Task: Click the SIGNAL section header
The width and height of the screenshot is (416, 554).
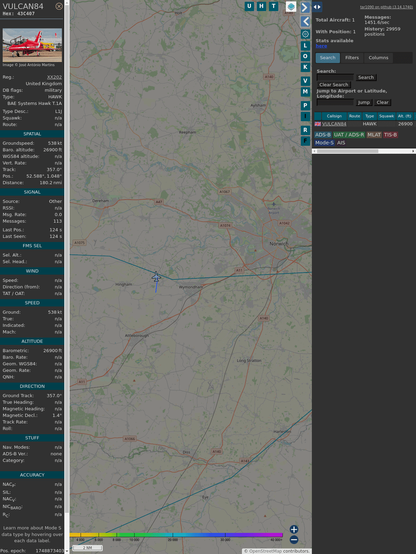Action: click(32, 192)
